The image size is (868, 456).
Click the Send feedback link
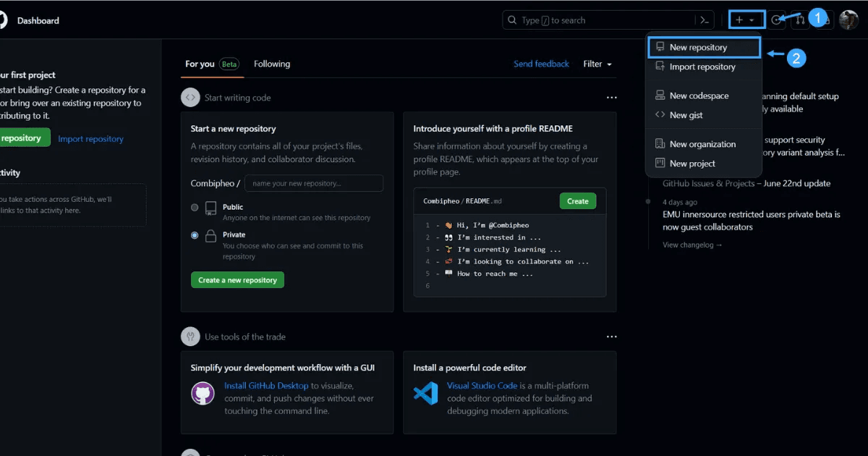[541, 64]
